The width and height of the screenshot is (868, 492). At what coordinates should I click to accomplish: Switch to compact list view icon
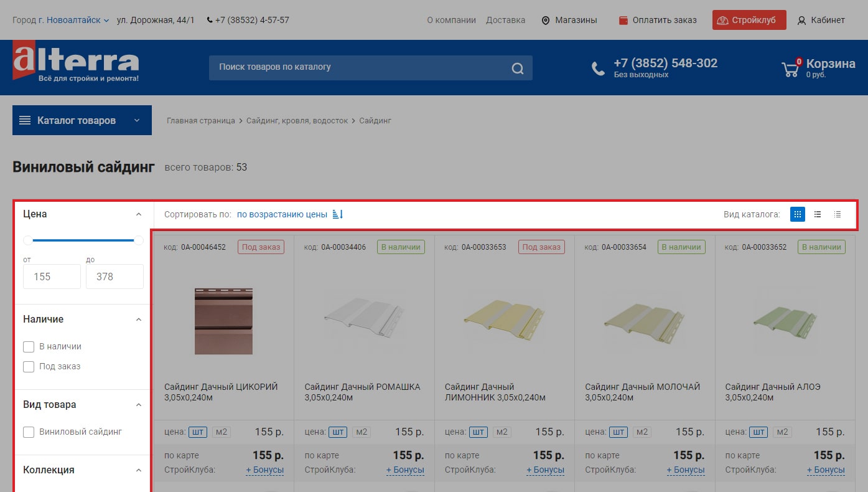click(x=838, y=214)
